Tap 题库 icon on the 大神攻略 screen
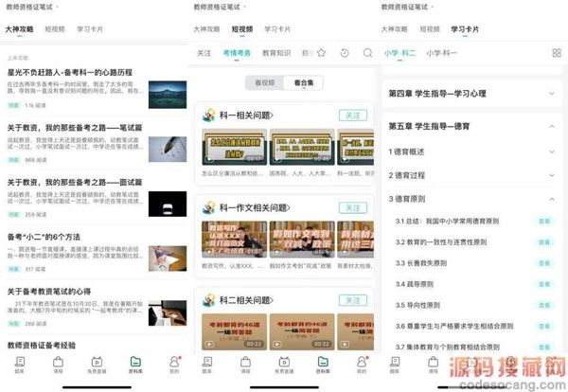 tap(21, 364)
